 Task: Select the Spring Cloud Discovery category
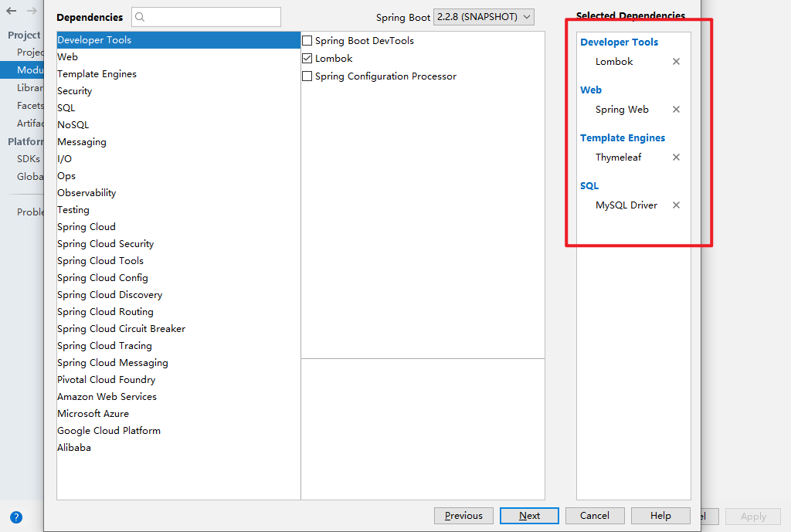tap(178, 294)
